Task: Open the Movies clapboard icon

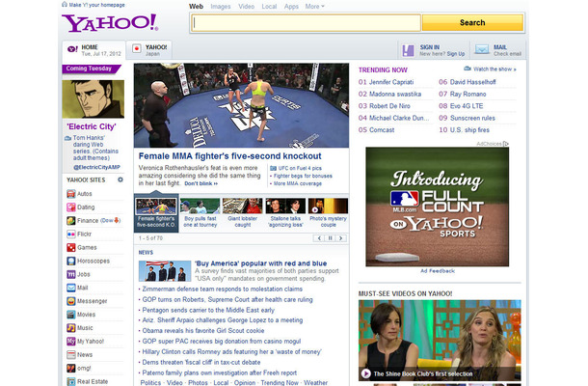Action: [x=71, y=315]
